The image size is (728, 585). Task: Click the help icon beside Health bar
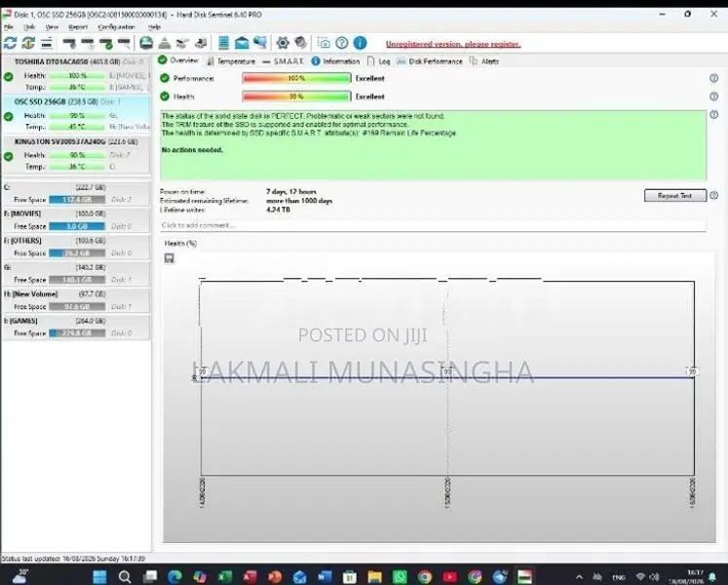click(x=714, y=97)
